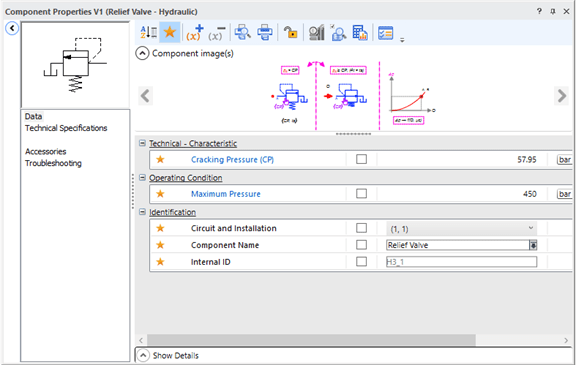Select the Troubleshooting category

click(53, 163)
